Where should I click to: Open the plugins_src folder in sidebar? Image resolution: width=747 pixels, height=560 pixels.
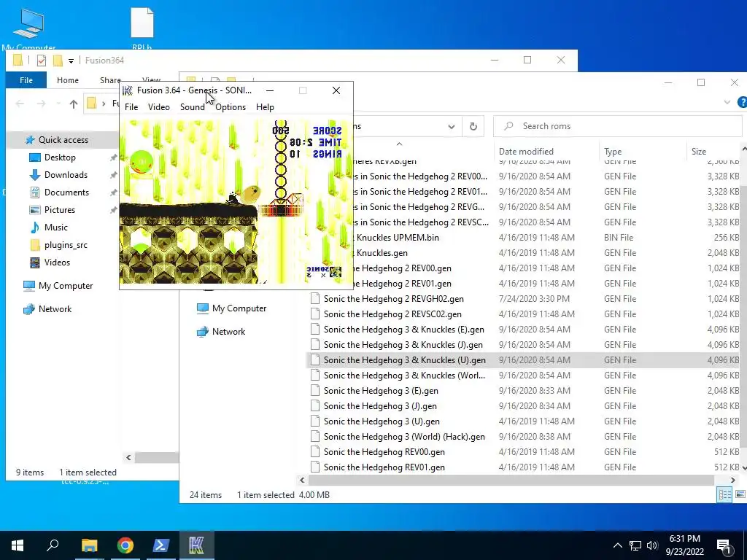66,245
